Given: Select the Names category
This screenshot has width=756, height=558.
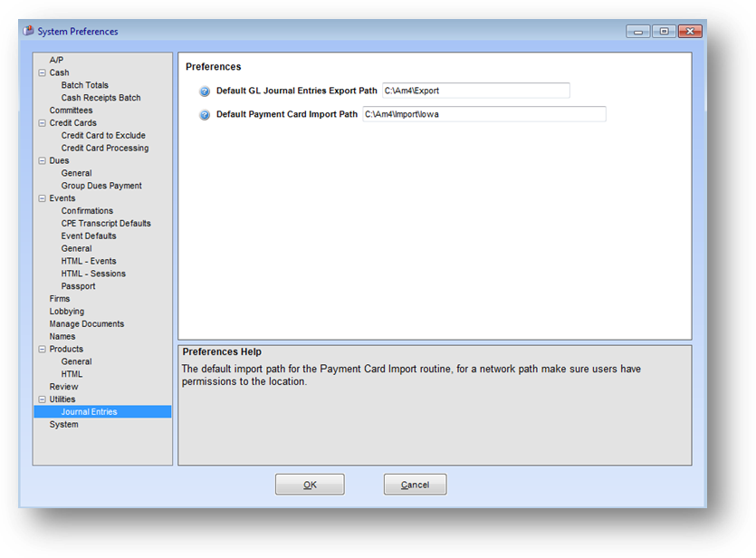Looking at the screenshot, I should [62, 336].
